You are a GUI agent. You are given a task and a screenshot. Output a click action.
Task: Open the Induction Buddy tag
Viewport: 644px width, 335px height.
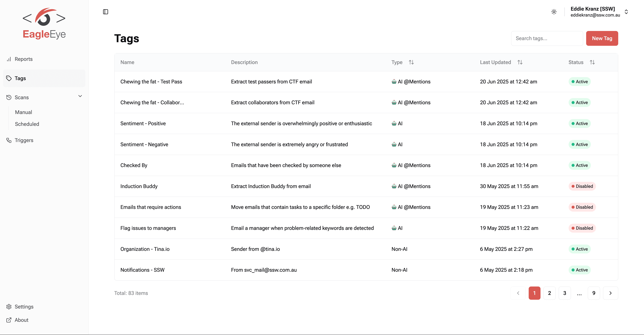[x=139, y=186]
